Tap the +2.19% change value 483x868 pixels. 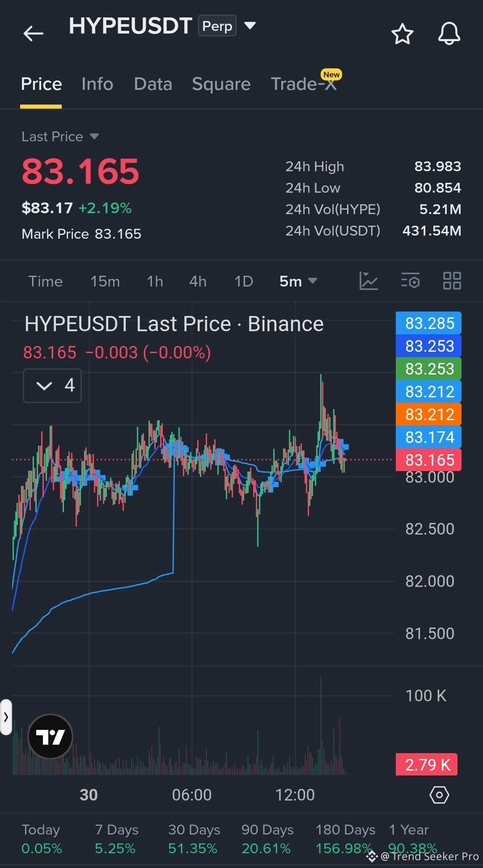tap(105, 208)
